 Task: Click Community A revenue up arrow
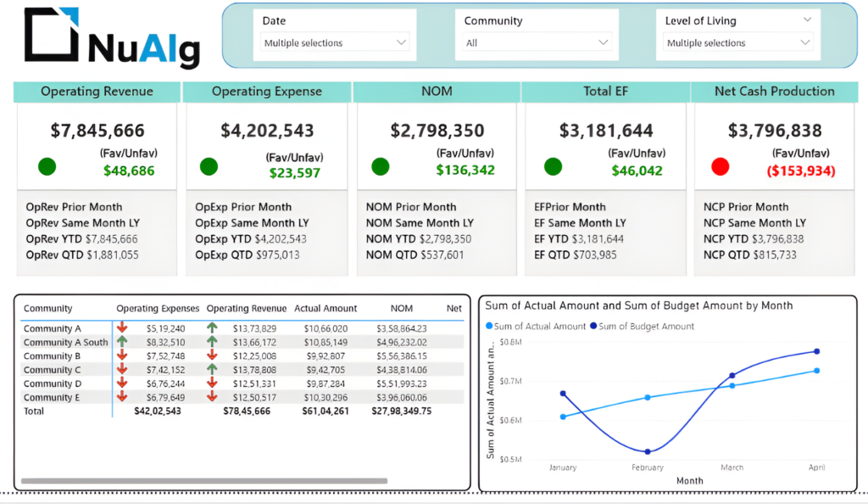(212, 328)
